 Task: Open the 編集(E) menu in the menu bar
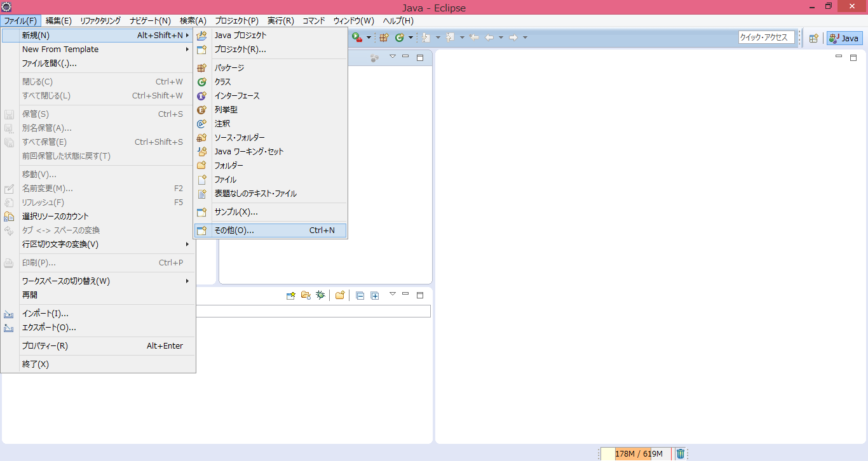(x=58, y=21)
